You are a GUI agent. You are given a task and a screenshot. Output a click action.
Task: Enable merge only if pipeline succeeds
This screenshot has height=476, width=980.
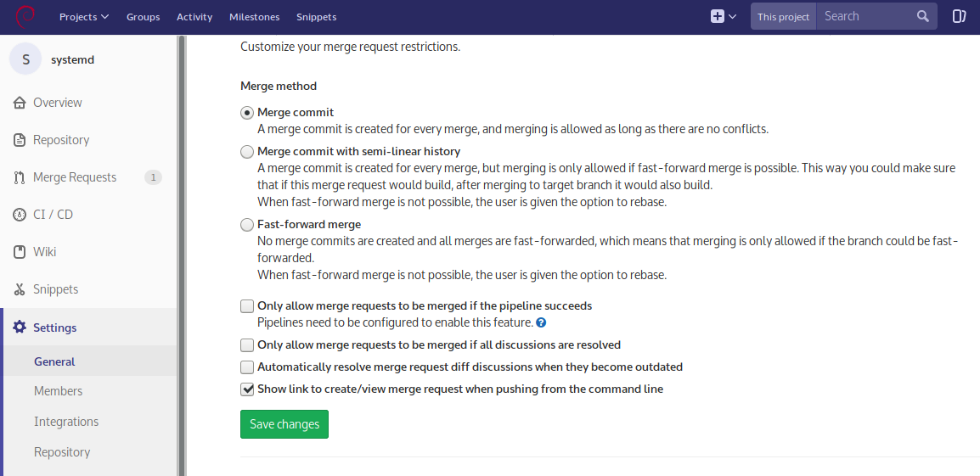click(x=247, y=306)
